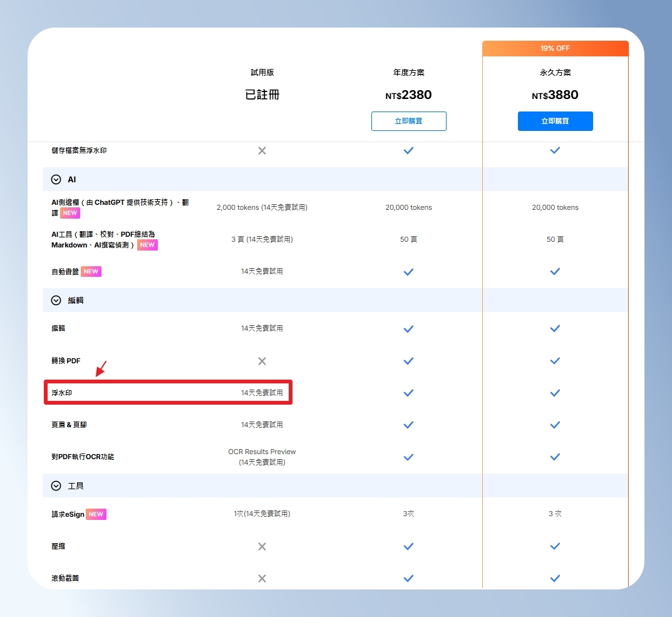Click the checkmark for 儲存檔案無浮水印 permanent plan
The width and height of the screenshot is (672, 617).
[x=555, y=150]
